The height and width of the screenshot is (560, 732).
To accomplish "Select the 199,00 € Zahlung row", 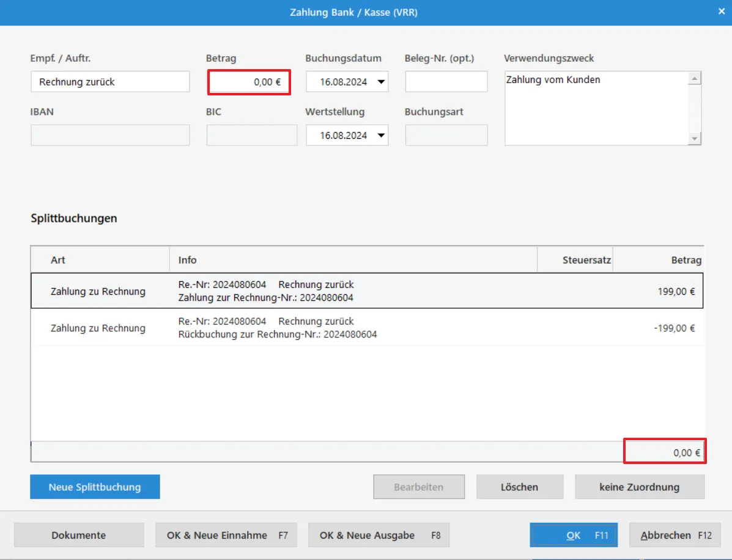I will [x=367, y=291].
